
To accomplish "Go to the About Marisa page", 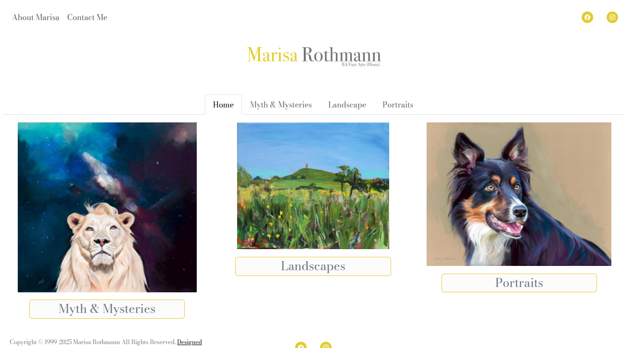I will coord(36,17).
